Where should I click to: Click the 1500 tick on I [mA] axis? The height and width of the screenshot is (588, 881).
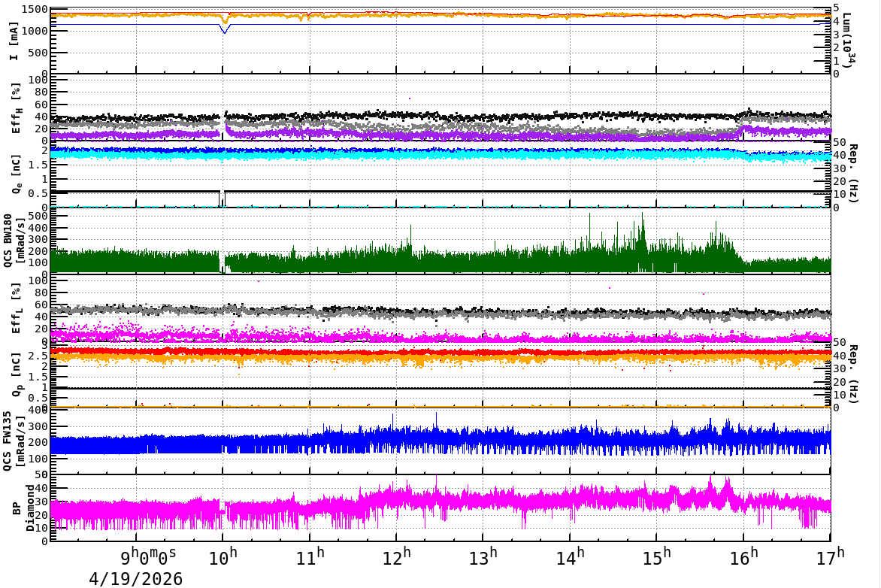click(36, 10)
